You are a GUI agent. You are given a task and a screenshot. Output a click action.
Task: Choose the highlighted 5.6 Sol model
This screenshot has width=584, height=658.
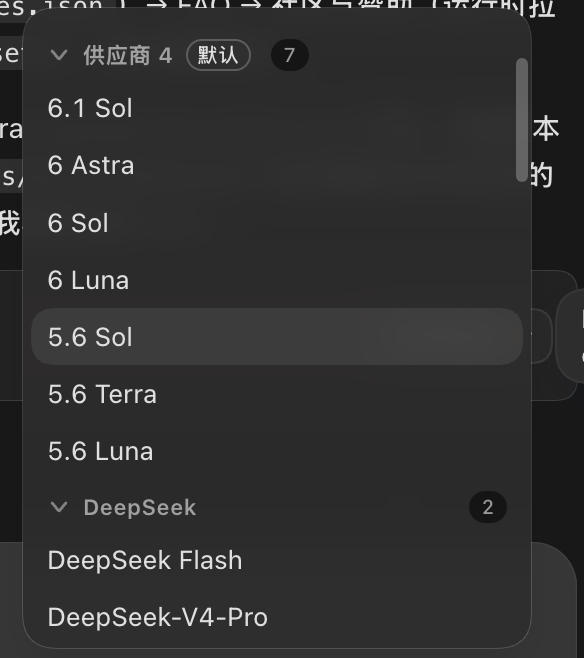(x=277, y=337)
